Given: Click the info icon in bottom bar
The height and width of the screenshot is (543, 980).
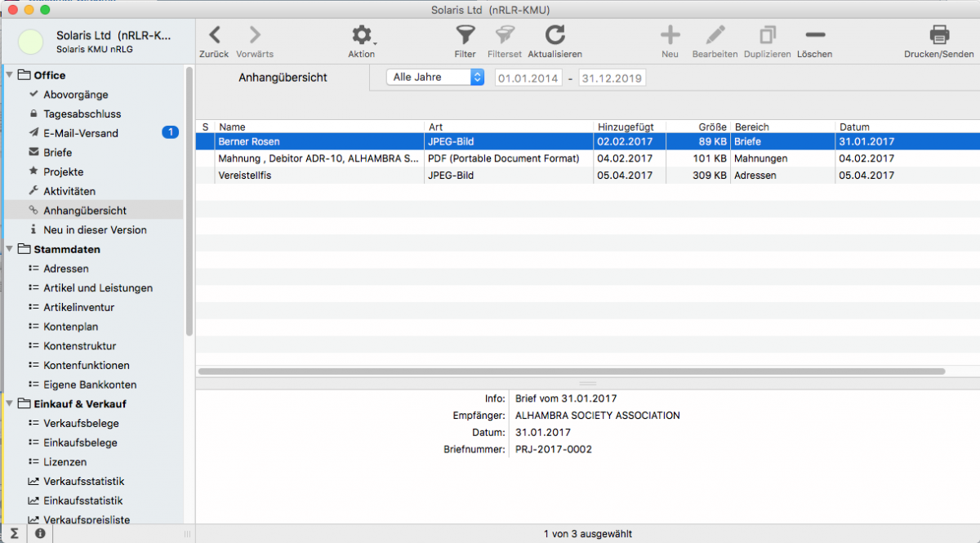Looking at the screenshot, I should coord(40,534).
